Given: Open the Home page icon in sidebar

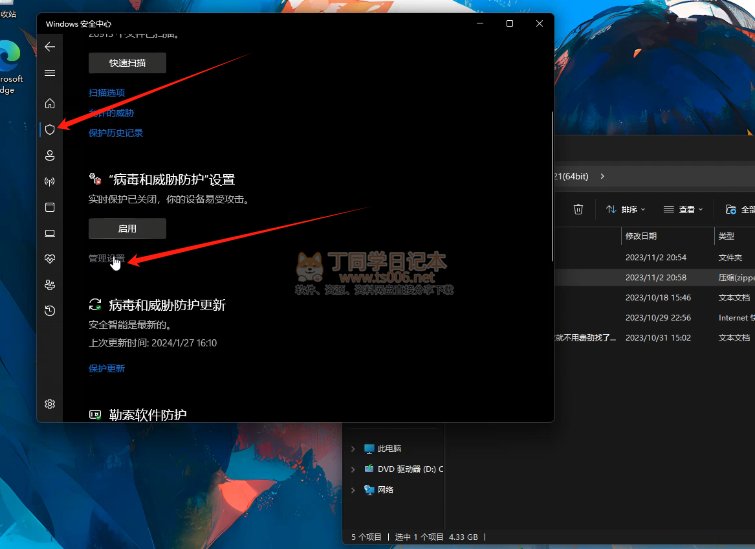Looking at the screenshot, I should (50, 104).
